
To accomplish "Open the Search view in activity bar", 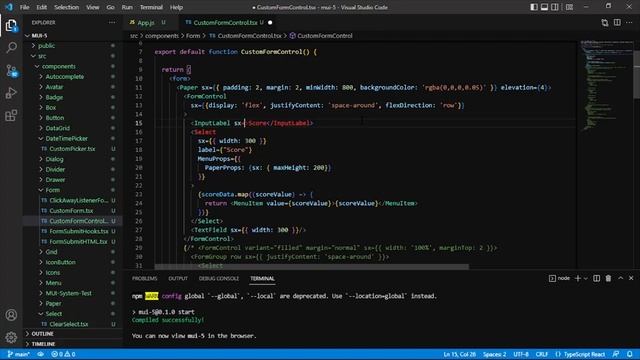I will (x=11, y=48).
